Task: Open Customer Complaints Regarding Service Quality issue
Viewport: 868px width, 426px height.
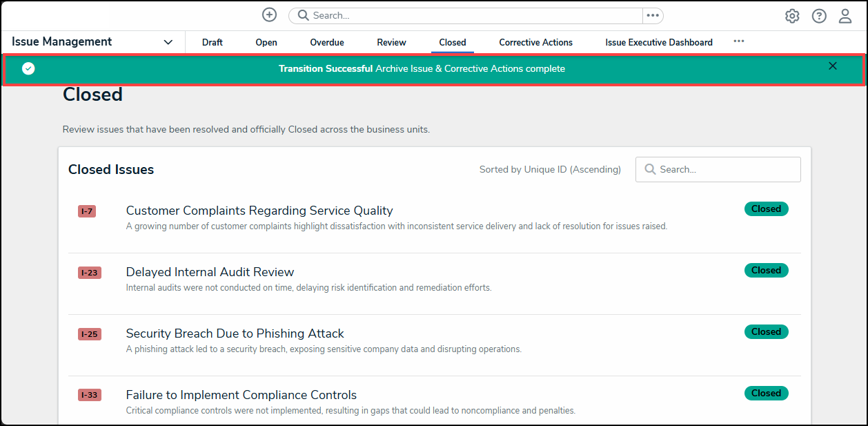Action: pos(259,211)
